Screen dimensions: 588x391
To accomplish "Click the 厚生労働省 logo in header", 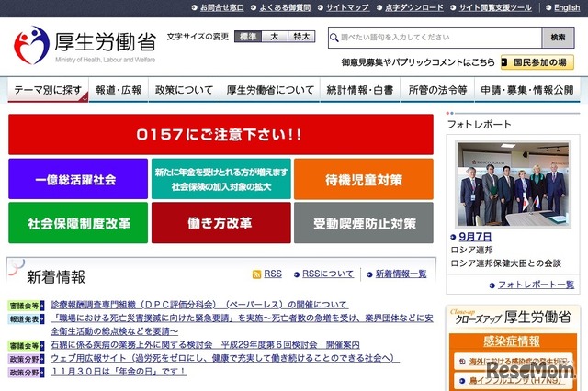I will point(83,42).
